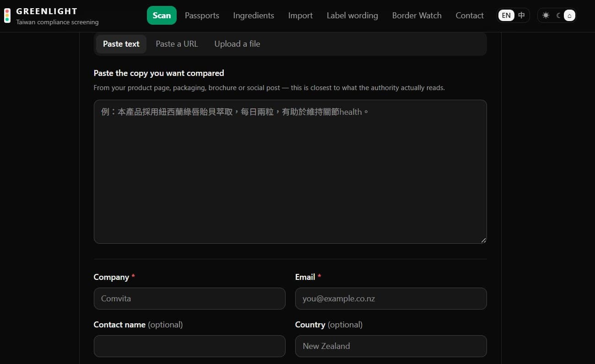Screen dimensions: 595x364
Task: Click the Greenlight traffic-light logo icon
Action: (7, 16)
